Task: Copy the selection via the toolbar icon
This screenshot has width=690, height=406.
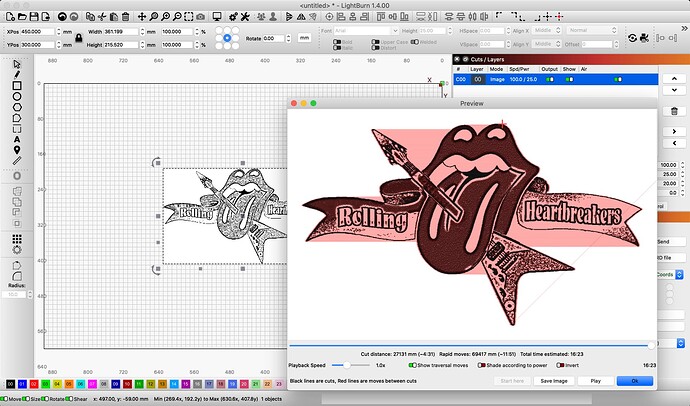Action: coord(90,17)
